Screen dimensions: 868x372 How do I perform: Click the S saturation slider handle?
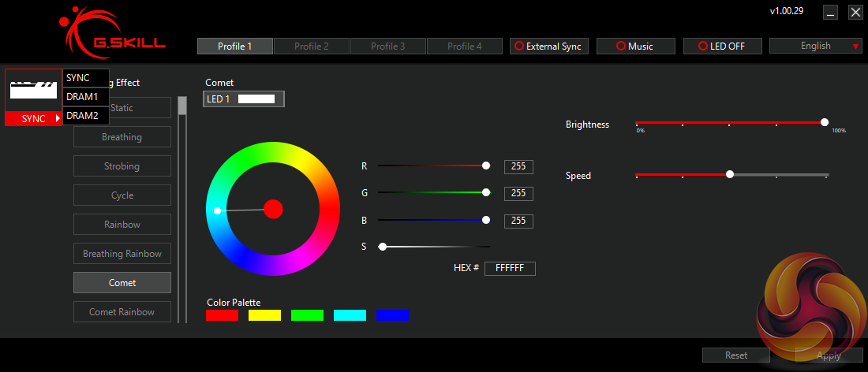[x=382, y=247]
